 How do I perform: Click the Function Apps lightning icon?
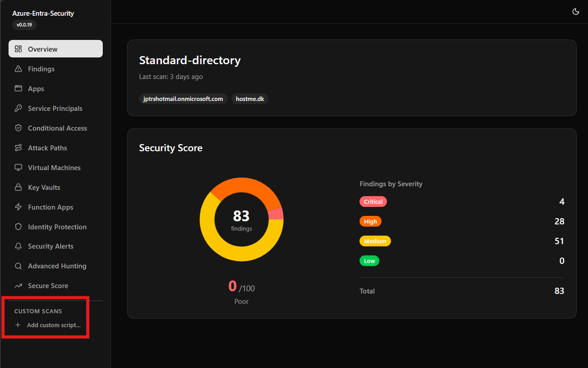coord(18,207)
